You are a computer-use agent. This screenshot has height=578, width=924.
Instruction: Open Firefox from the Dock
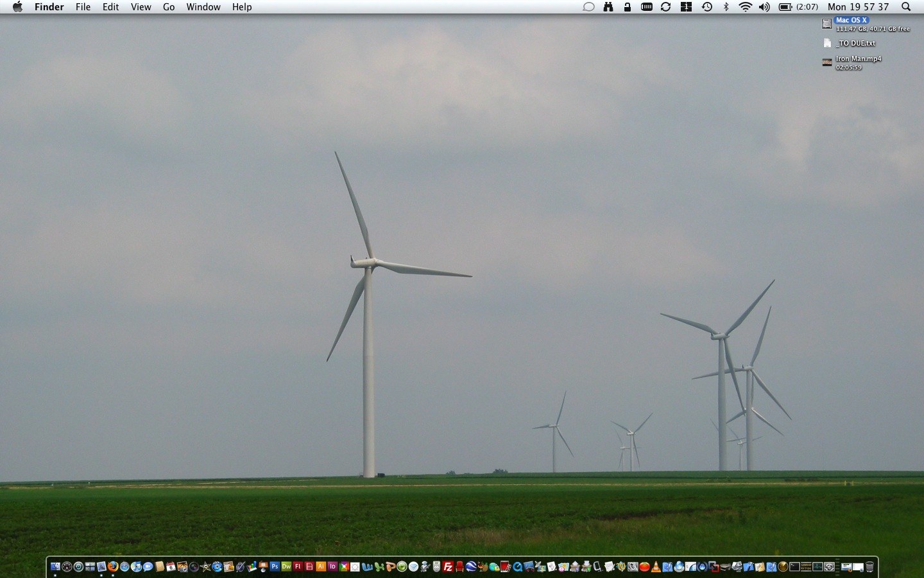pyautogui.click(x=113, y=566)
